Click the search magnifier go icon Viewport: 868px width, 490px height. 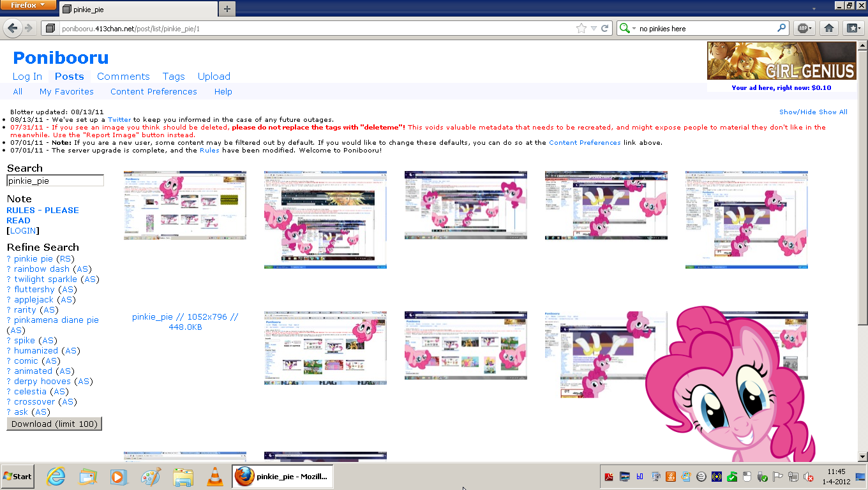(782, 28)
